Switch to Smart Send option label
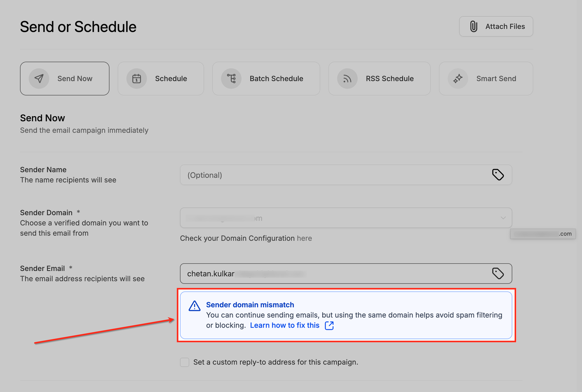 496,78
